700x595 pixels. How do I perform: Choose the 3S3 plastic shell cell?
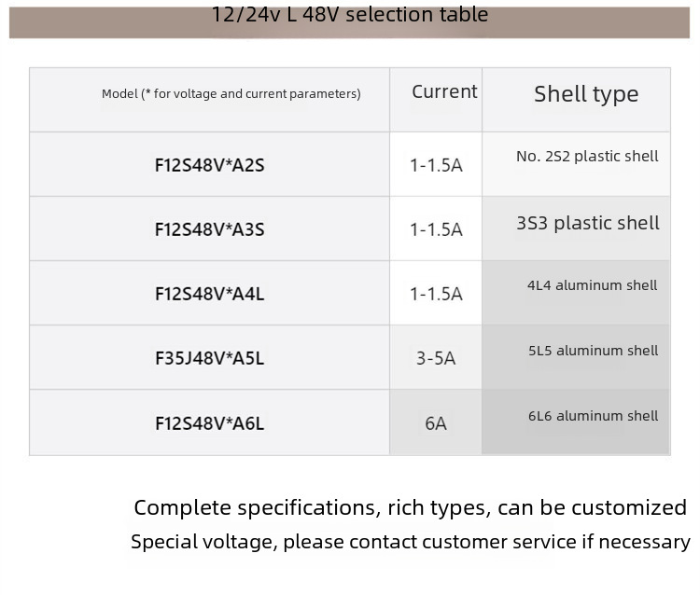click(587, 223)
